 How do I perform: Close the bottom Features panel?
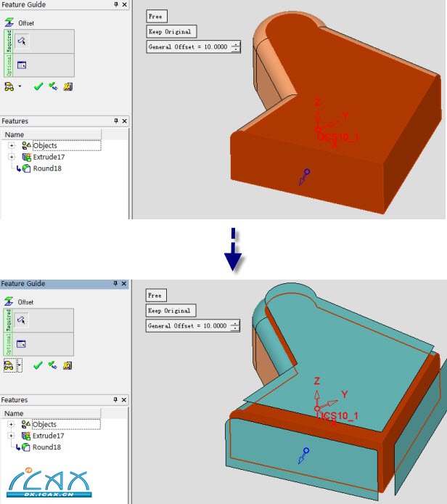coord(123,399)
